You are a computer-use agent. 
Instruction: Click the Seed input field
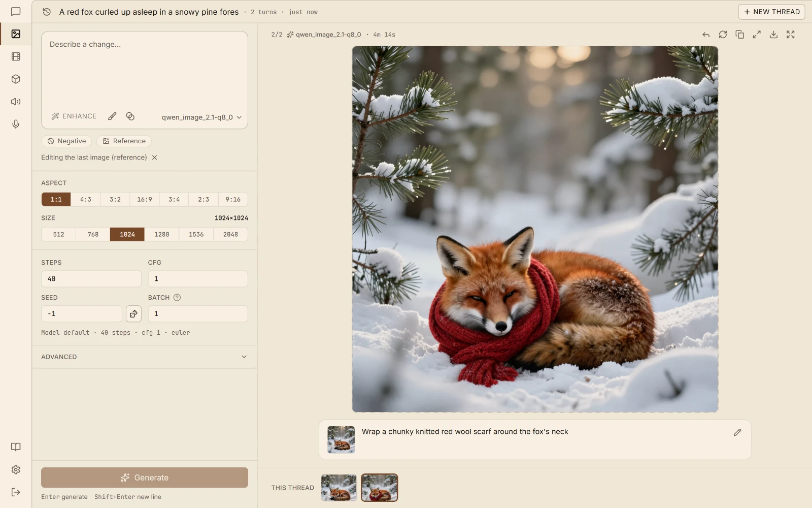point(82,314)
